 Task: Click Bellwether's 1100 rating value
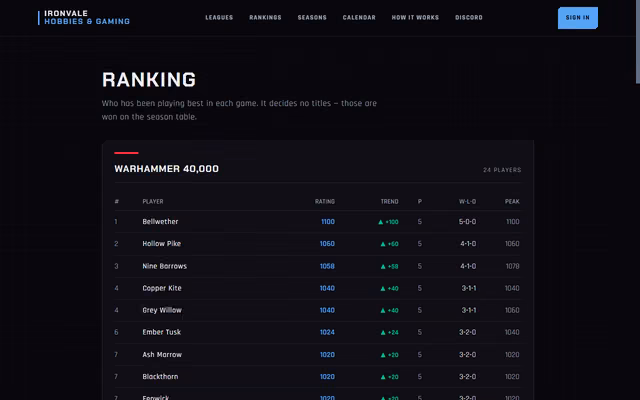click(328, 222)
